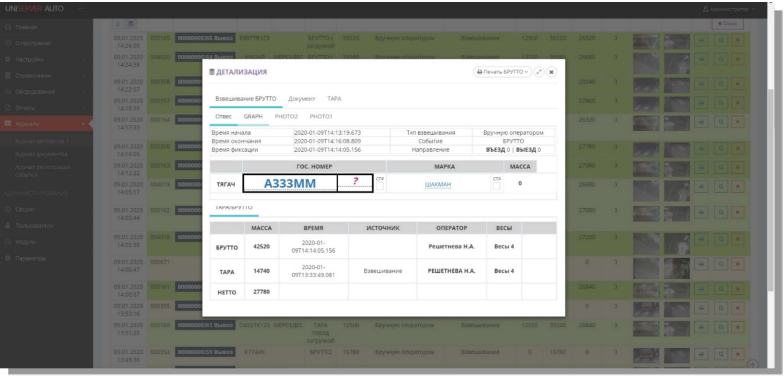
Task: Print the 14:24:38 journal row
Action: pos(701,60)
